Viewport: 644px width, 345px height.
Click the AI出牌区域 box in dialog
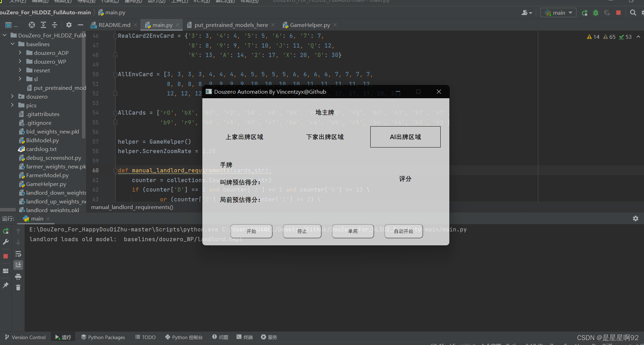click(405, 137)
